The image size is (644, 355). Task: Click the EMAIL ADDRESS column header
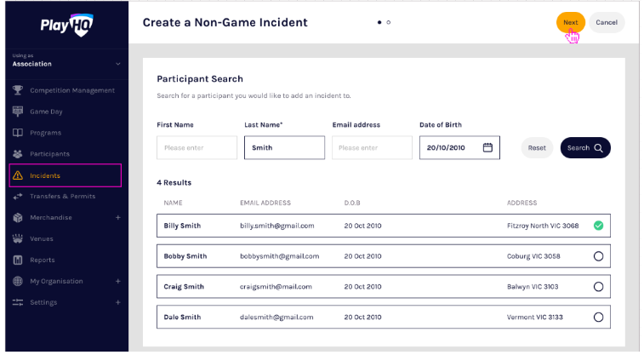pyautogui.click(x=265, y=203)
